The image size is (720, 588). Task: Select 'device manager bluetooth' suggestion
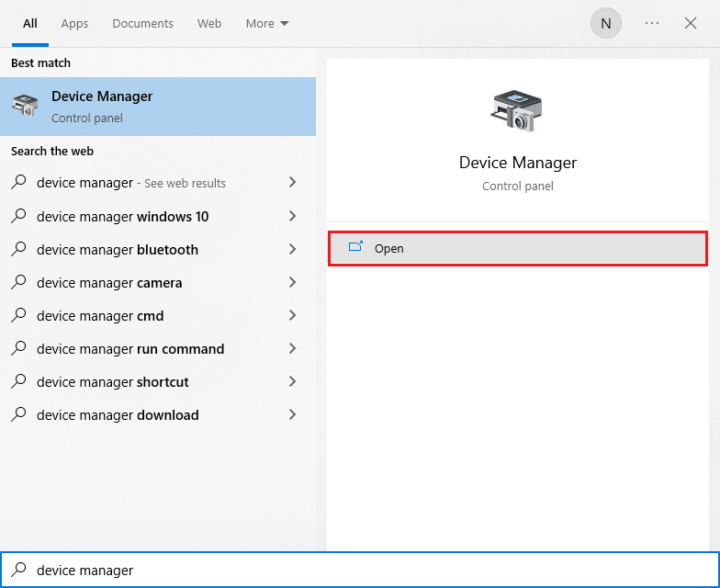click(x=158, y=249)
